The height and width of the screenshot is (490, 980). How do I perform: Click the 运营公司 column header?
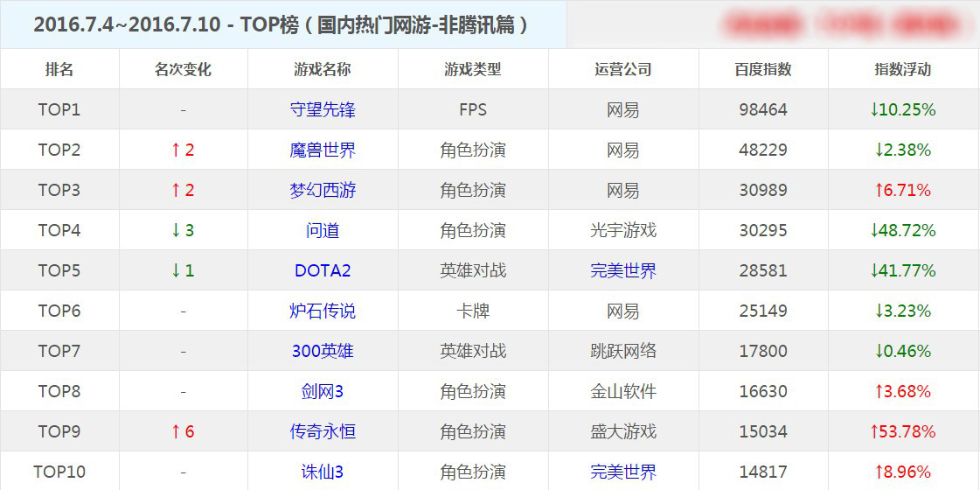click(x=623, y=69)
